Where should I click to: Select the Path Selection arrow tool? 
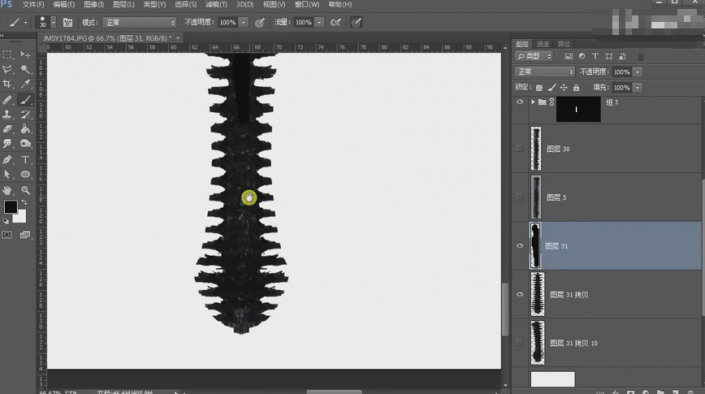(7, 175)
